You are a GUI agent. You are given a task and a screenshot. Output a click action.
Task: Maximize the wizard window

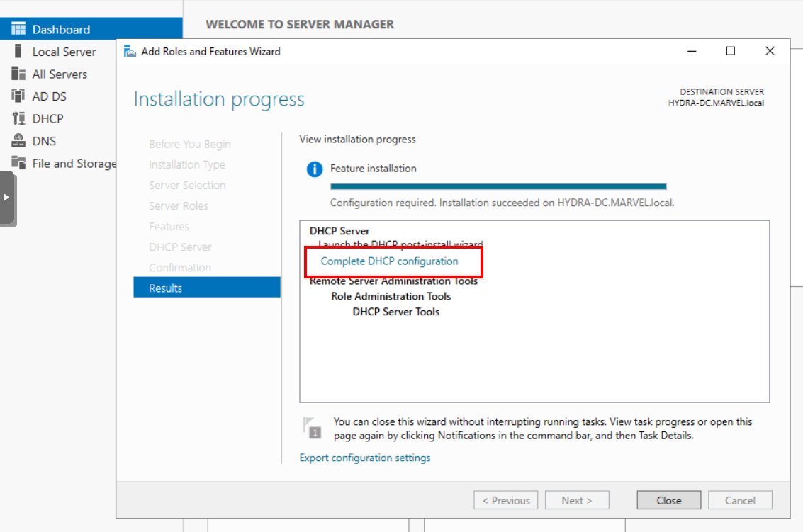pos(730,51)
